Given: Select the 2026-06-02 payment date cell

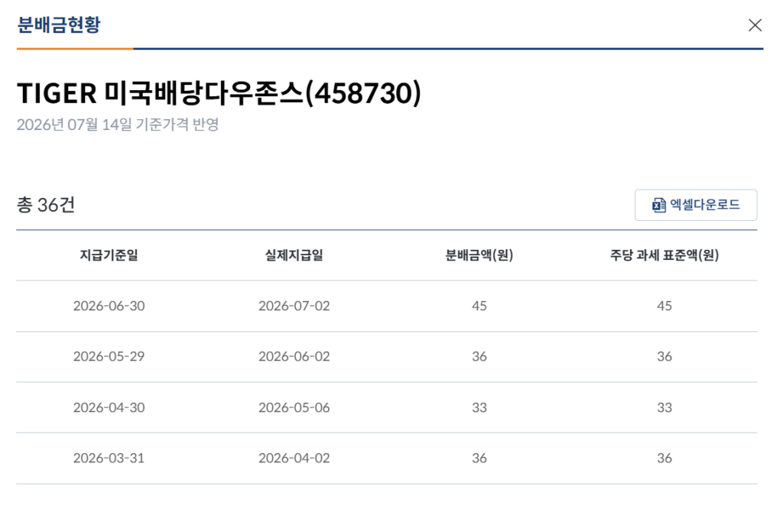Looking at the screenshot, I should click(294, 356).
